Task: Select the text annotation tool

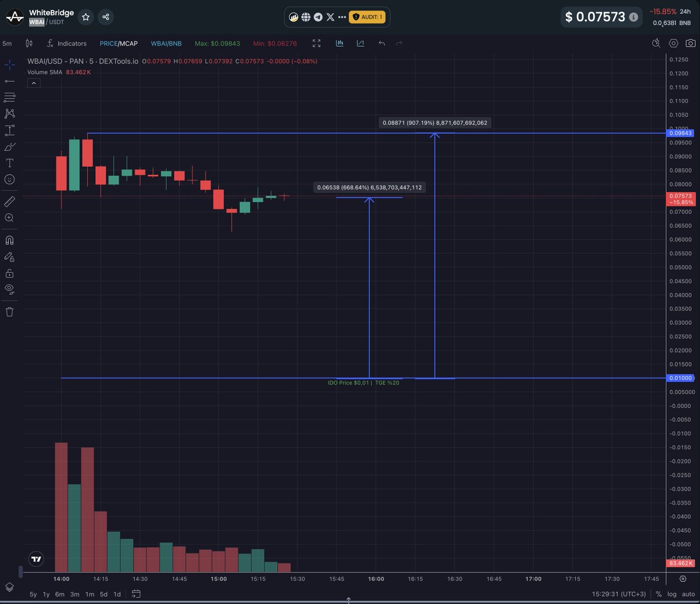Action: [9, 163]
